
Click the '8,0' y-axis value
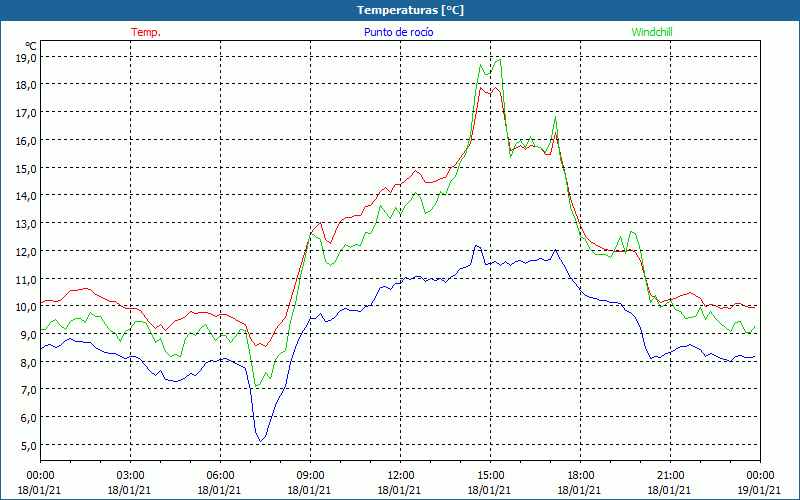pos(28,363)
